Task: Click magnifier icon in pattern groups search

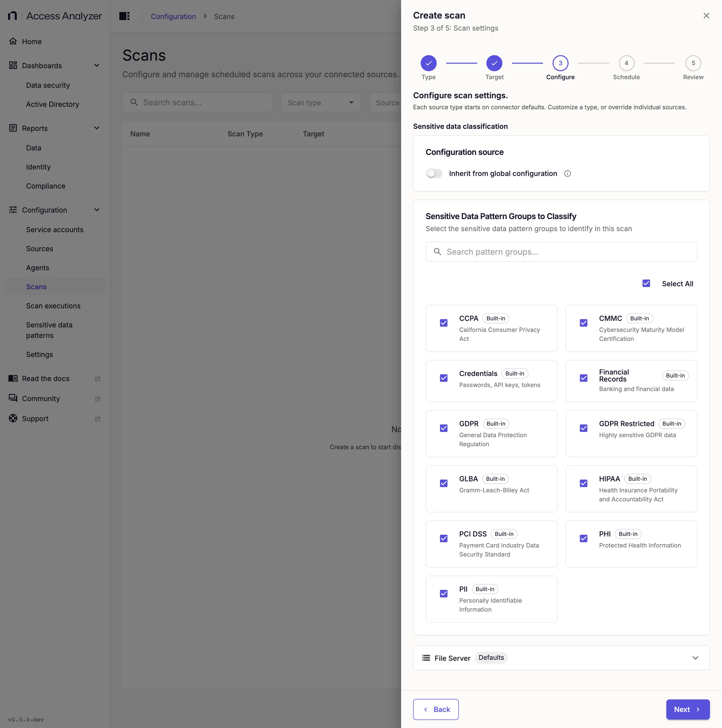Action: click(437, 252)
